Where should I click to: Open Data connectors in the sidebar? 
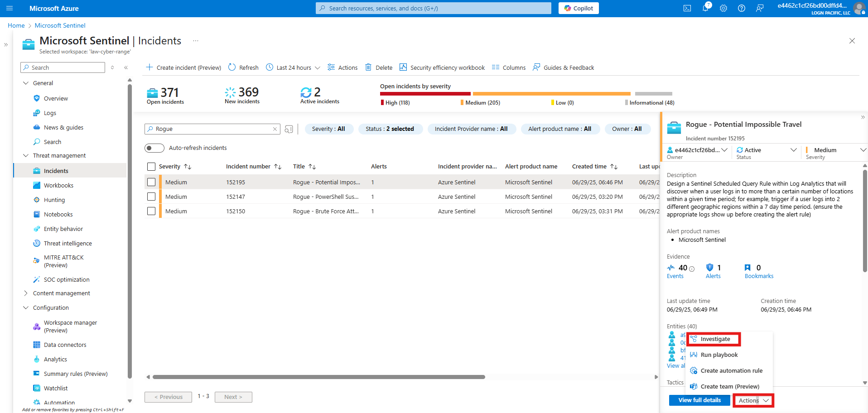[65, 345]
